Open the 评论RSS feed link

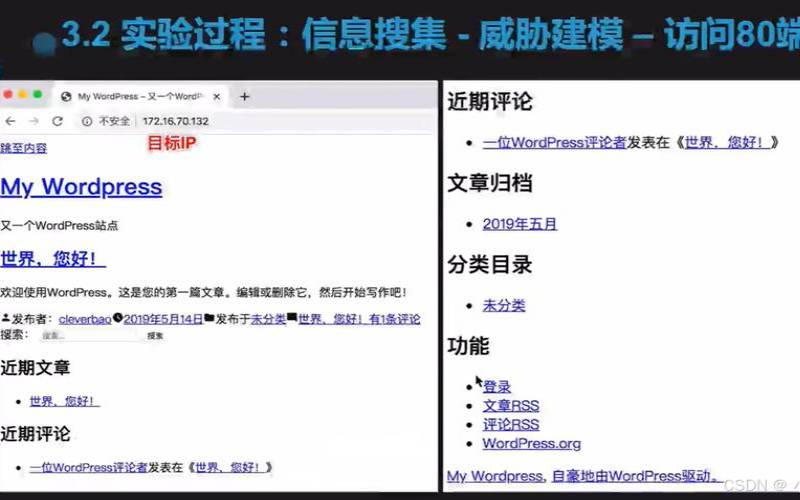point(511,425)
